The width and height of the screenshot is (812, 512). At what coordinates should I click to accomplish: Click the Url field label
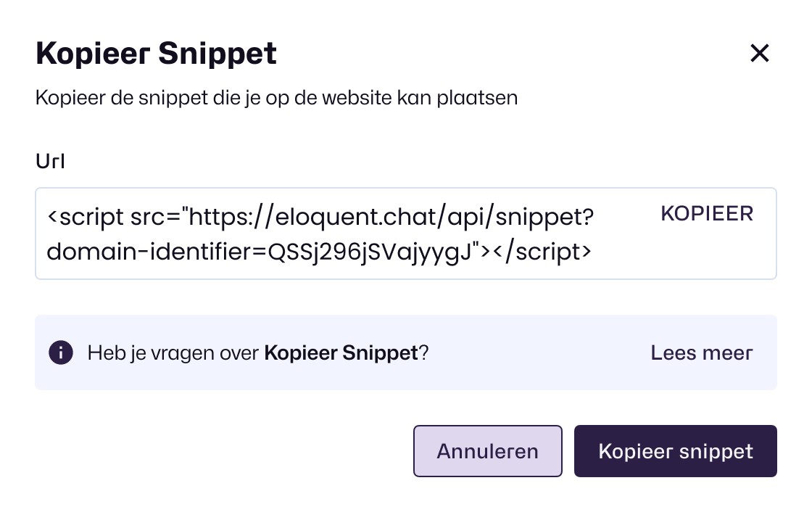pos(50,161)
